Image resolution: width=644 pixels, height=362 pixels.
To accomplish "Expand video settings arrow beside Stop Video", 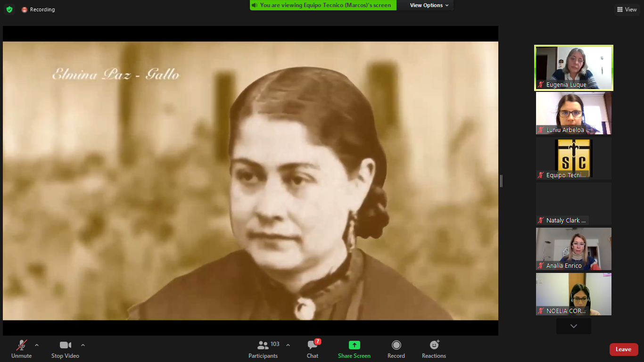I will click(x=83, y=345).
